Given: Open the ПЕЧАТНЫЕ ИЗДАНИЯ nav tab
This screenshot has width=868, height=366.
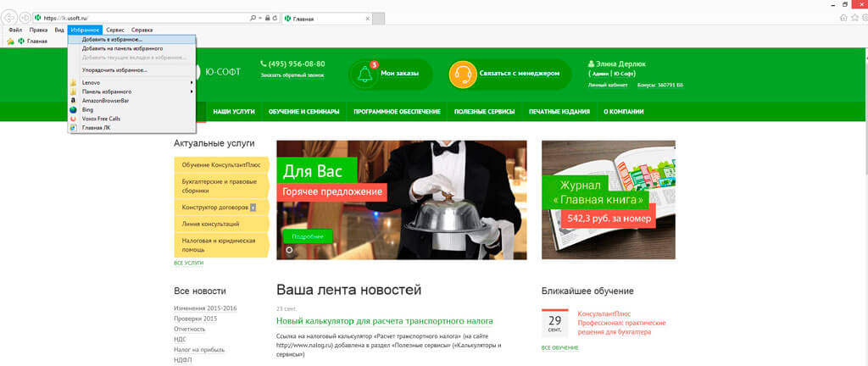Looking at the screenshot, I should (559, 112).
